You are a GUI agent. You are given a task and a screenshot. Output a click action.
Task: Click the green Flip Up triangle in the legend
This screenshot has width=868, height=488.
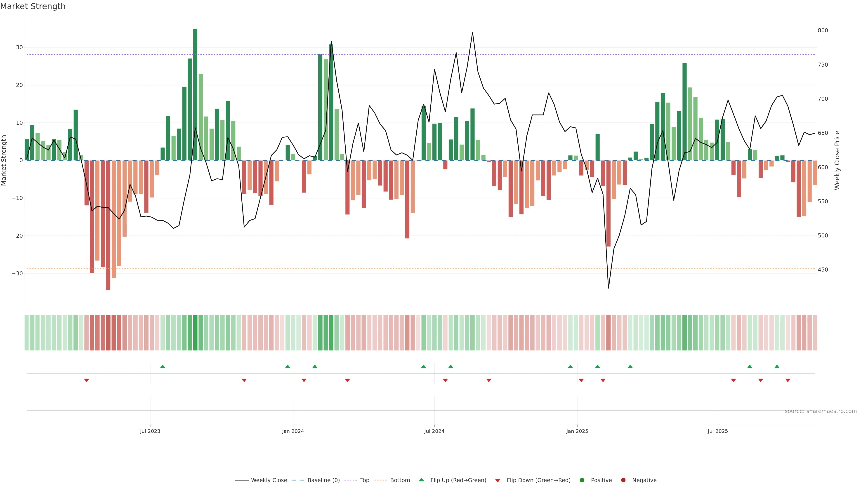click(421, 480)
